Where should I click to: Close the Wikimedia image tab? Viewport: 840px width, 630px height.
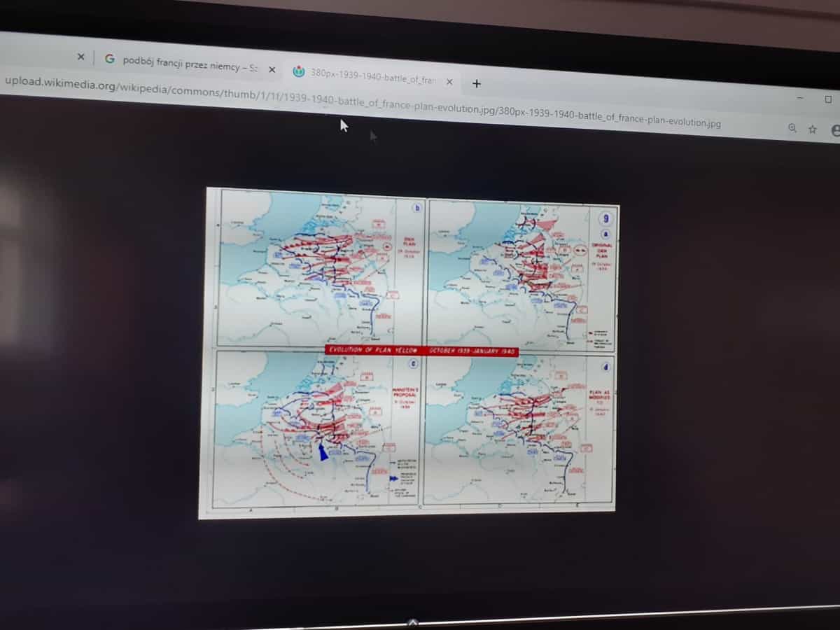pyautogui.click(x=449, y=81)
